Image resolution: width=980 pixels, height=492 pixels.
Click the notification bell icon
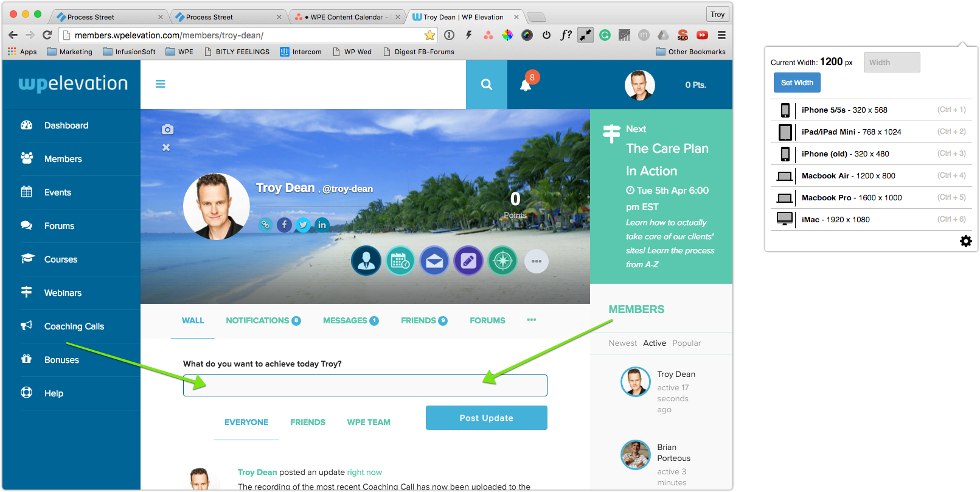pos(526,85)
